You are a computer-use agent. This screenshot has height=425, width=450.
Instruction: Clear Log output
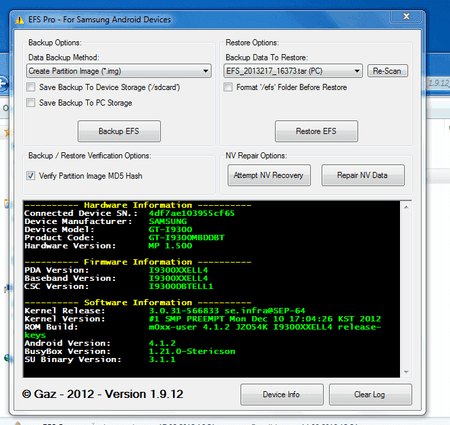pyautogui.click(x=370, y=395)
